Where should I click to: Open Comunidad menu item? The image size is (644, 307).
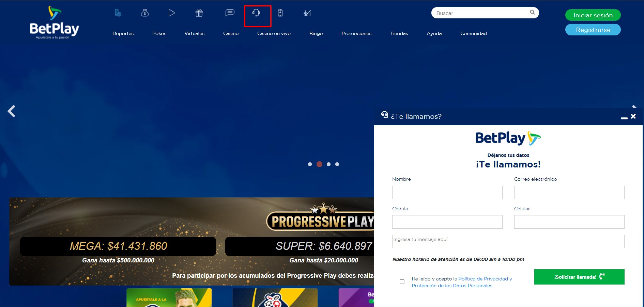click(x=473, y=33)
